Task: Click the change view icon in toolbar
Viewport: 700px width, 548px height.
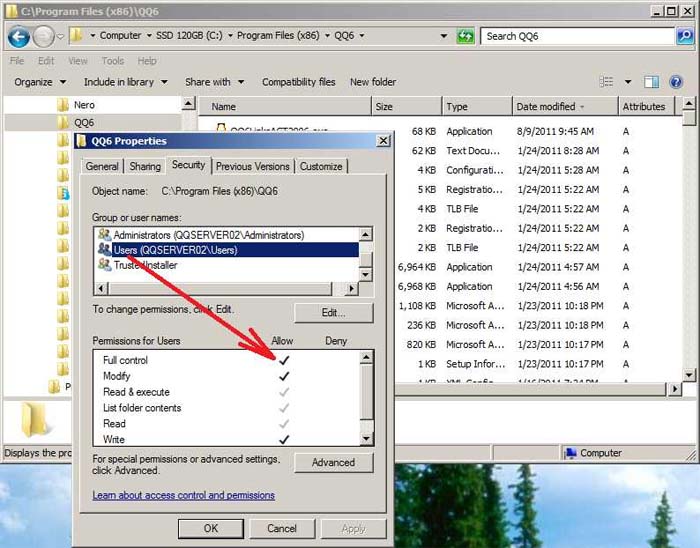Action: [x=606, y=82]
